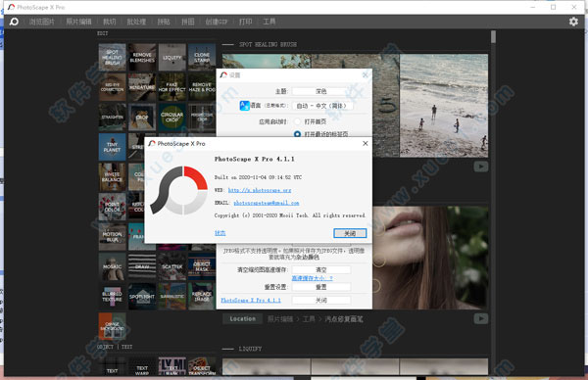Viewport: 588px width, 380px height.
Task: Switch to the 拼图 tab
Action: pos(188,22)
